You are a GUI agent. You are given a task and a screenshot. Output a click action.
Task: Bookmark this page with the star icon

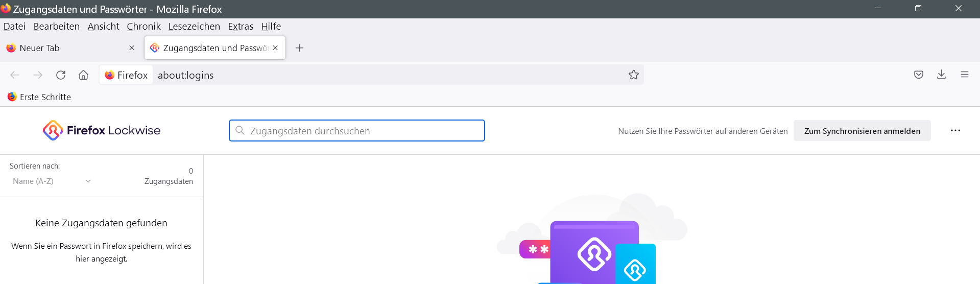pyautogui.click(x=634, y=75)
